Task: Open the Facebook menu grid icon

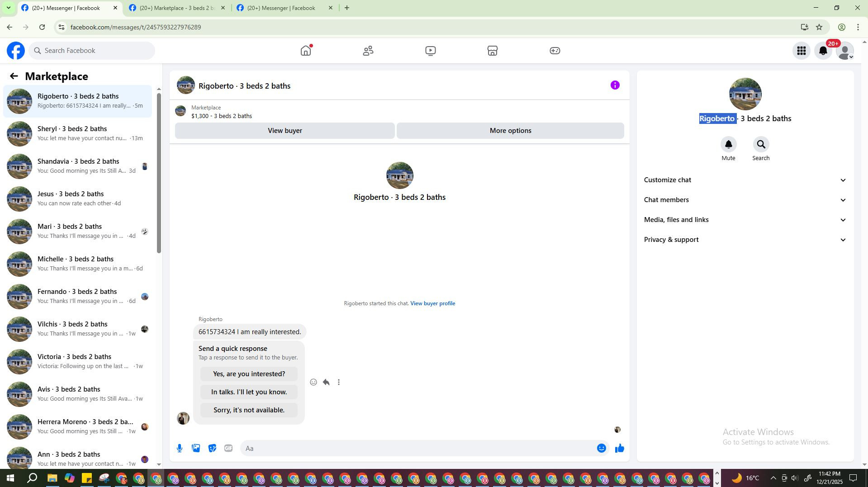Action: tap(802, 51)
